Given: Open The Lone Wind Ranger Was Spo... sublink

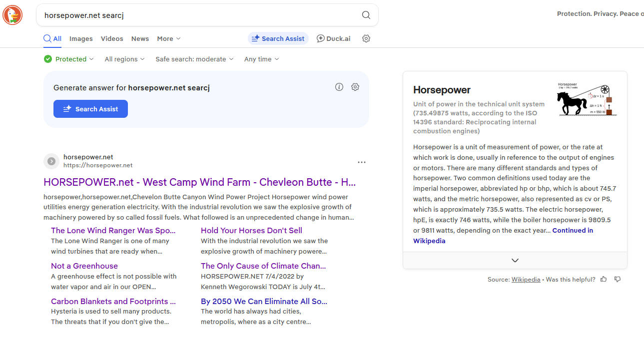Looking at the screenshot, I should [x=113, y=230].
